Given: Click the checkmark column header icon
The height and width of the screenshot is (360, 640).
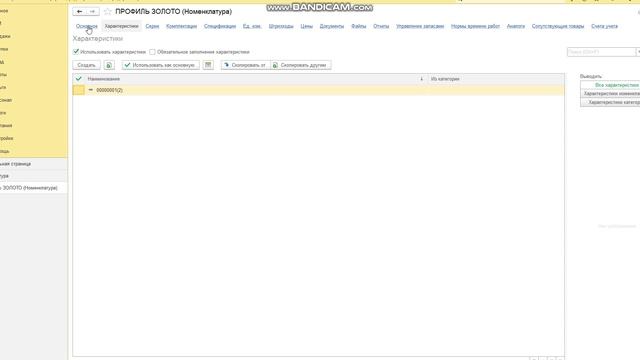Looking at the screenshot, I should 79,78.
